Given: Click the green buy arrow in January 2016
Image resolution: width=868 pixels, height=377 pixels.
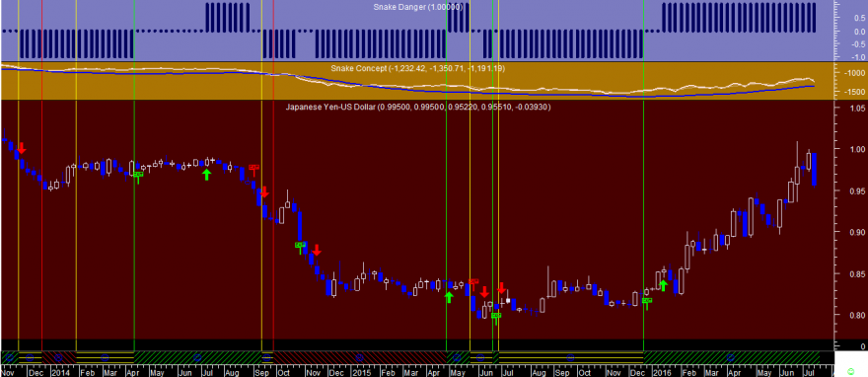Looking at the screenshot, I should (663, 285).
